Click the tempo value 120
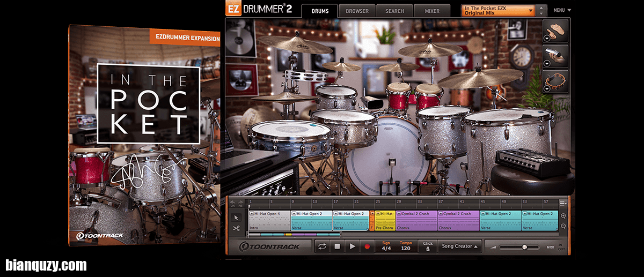The height and width of the screenshot is (277, 644). point(406,249)
